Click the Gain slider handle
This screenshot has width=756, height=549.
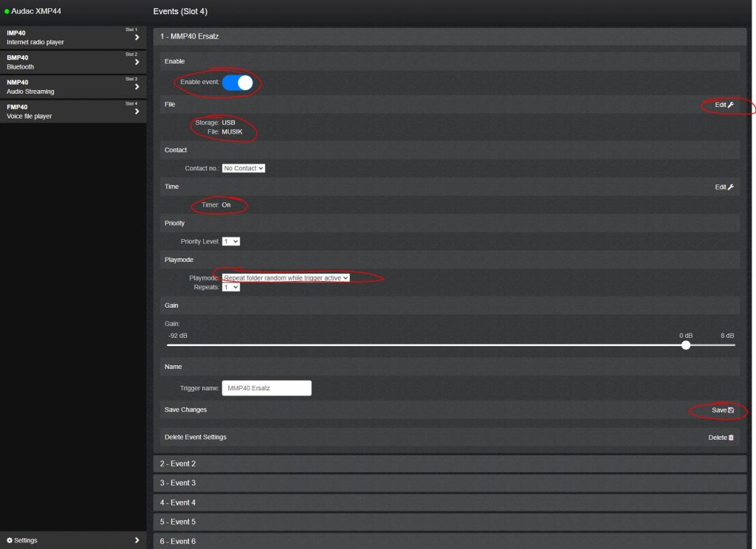pos(686,345)
